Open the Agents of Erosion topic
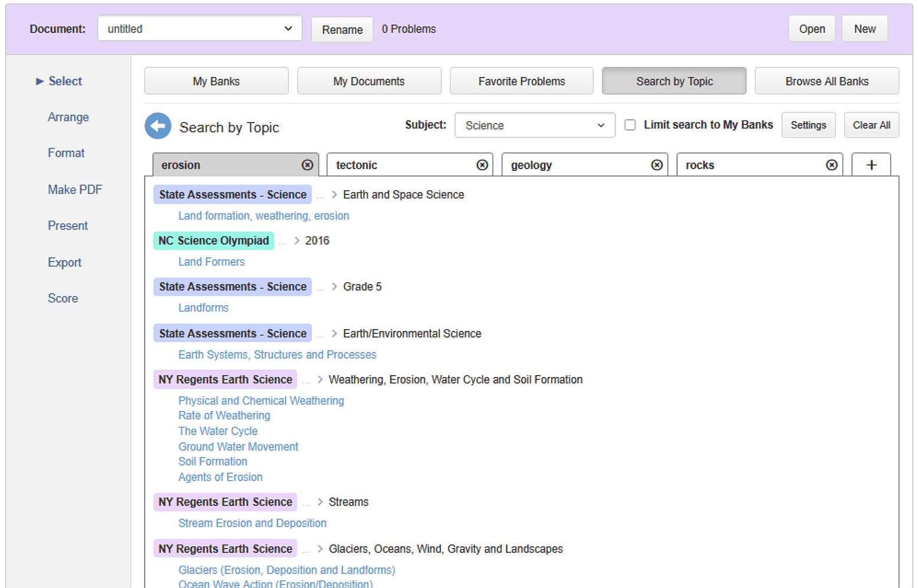 [x=220, y=477]
